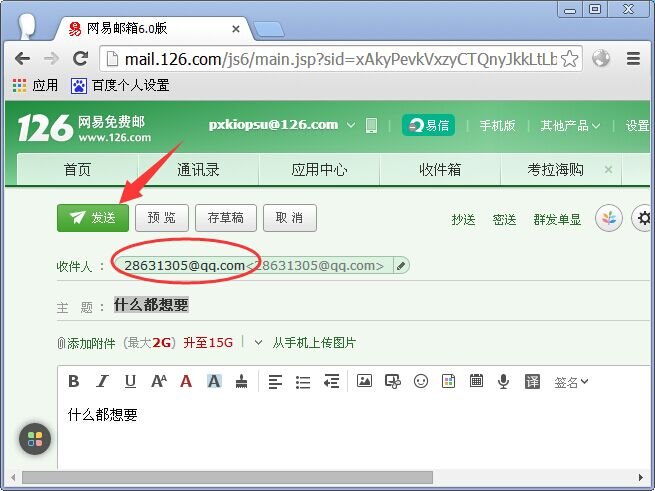Add a 密送 BCC field
The width and height of the screenshot is (655, 491).
coord(504,219)
